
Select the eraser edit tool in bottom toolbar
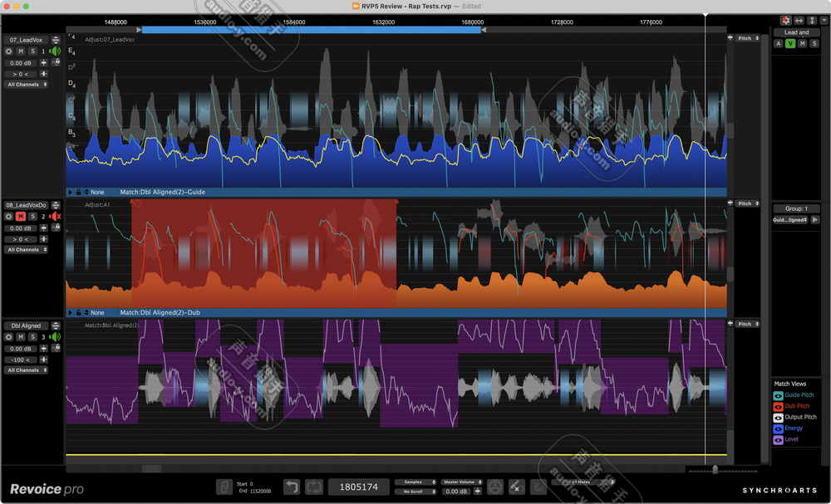click(516, 486)
